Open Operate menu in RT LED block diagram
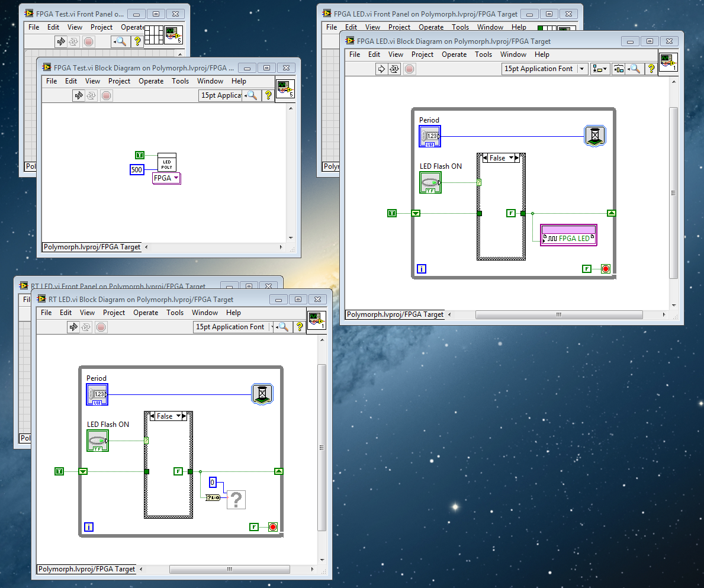704x588 pixels. 146,313
